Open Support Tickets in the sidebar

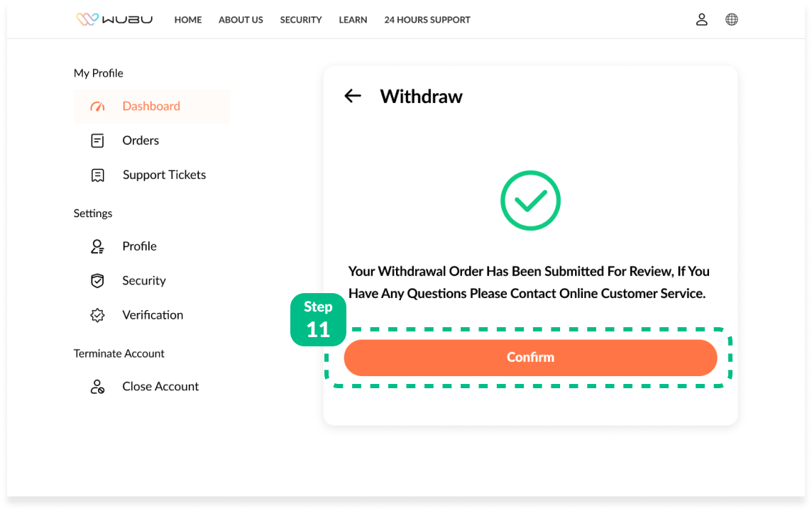(x=164, y=175)
